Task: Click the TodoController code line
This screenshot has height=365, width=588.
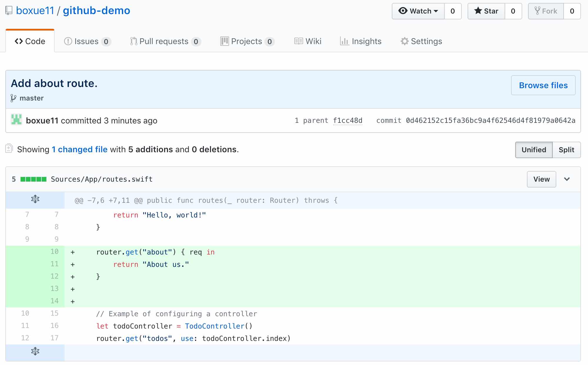Action: [174, 326]
